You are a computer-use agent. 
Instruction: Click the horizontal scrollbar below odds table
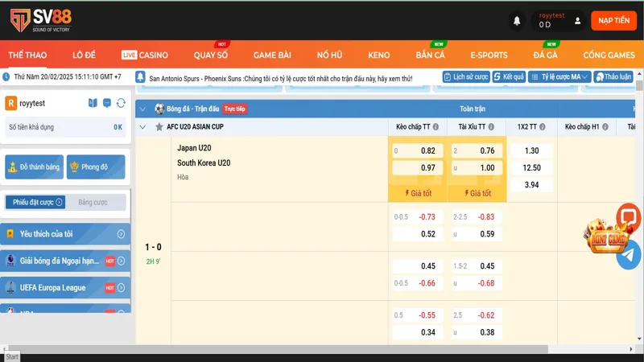point(277,349)
